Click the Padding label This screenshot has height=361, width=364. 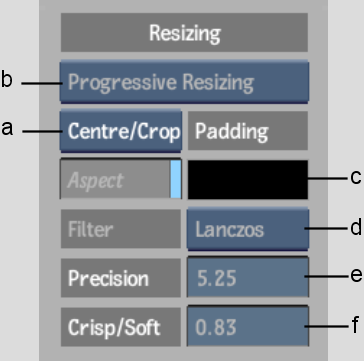pyautogui.click(x=248, y=131)
